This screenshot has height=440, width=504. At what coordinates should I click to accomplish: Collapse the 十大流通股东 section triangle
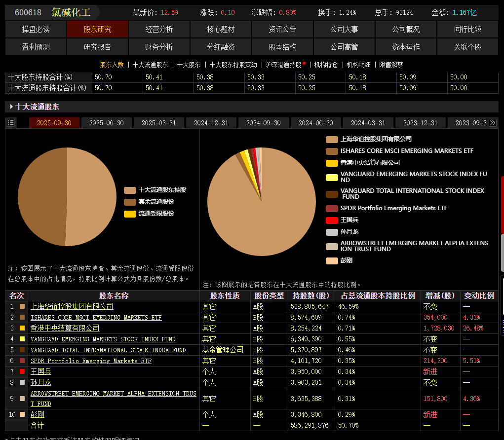[x=11, y=107]
